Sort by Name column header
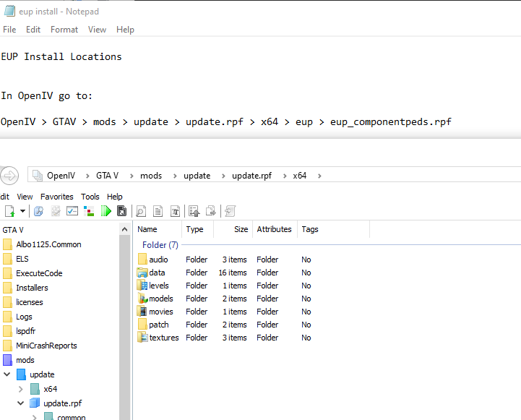 pos(158,229)
